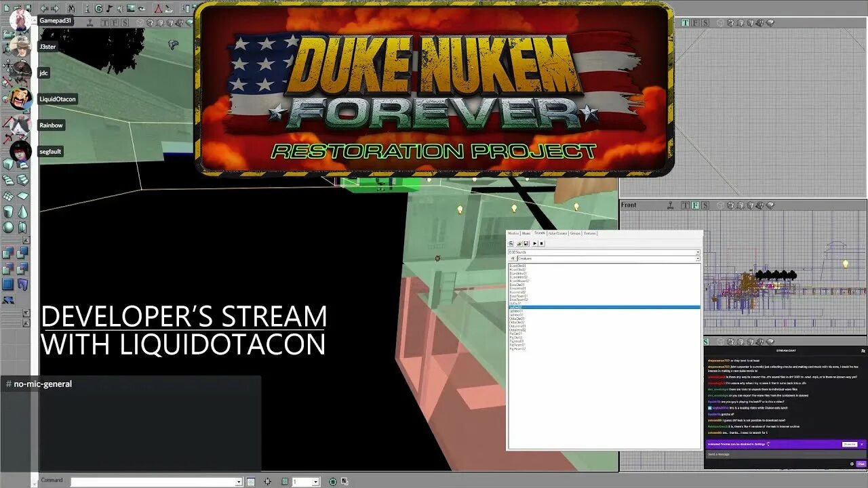Open the Music browser note icon
The height and width of the screenshot is (488, 868).
[109, 8]
